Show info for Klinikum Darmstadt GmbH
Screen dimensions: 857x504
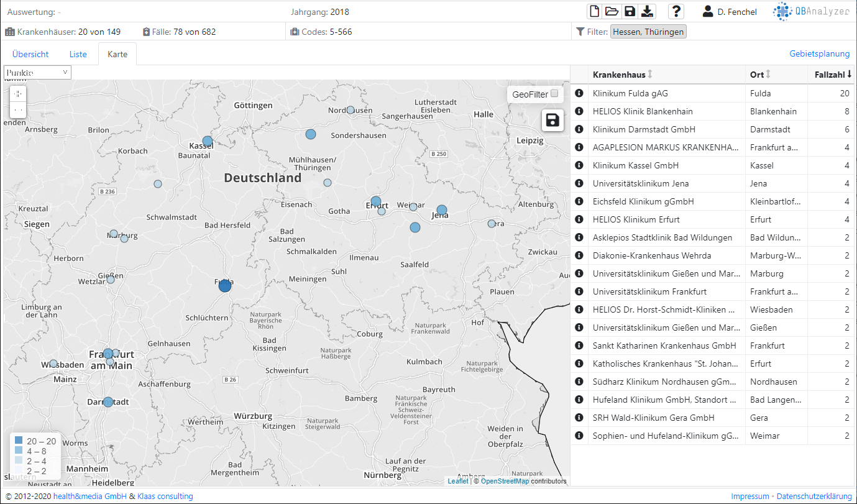coord(579,129)
